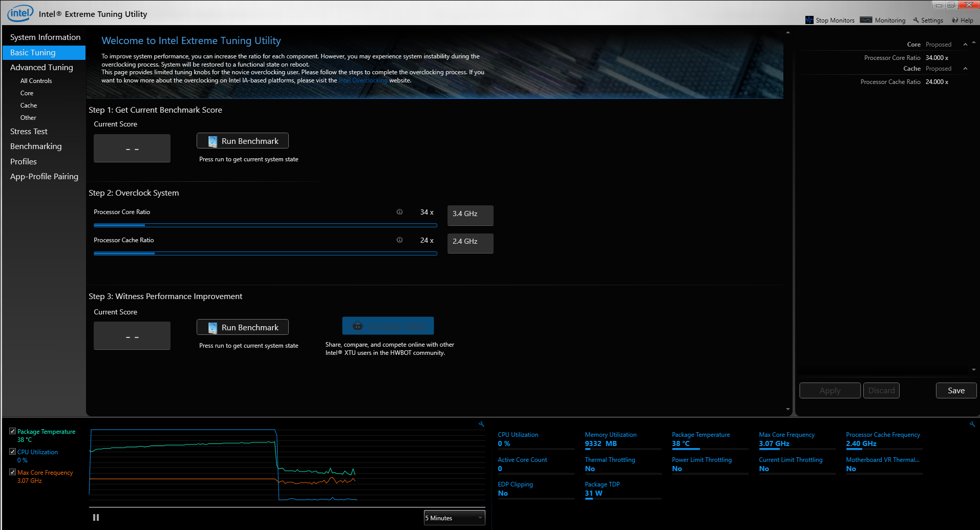Uncheck the Max Core Frequency checkbox

point(12,472)
